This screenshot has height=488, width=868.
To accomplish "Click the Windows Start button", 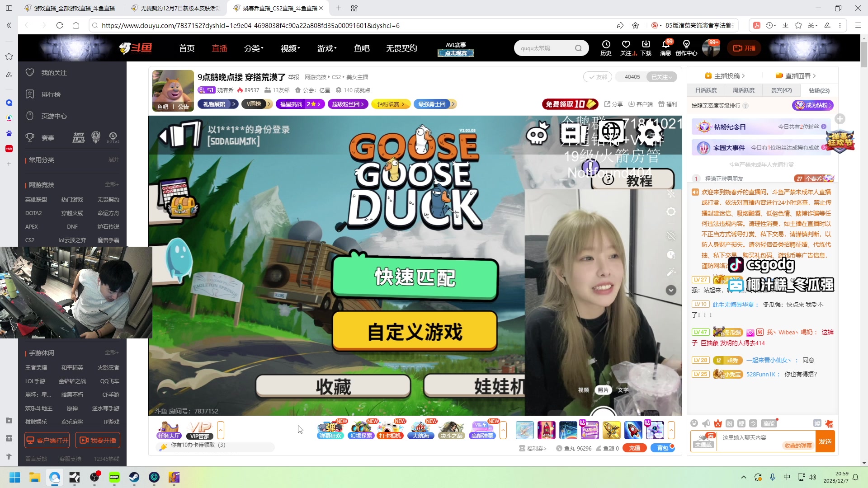I will coord(15,477).
